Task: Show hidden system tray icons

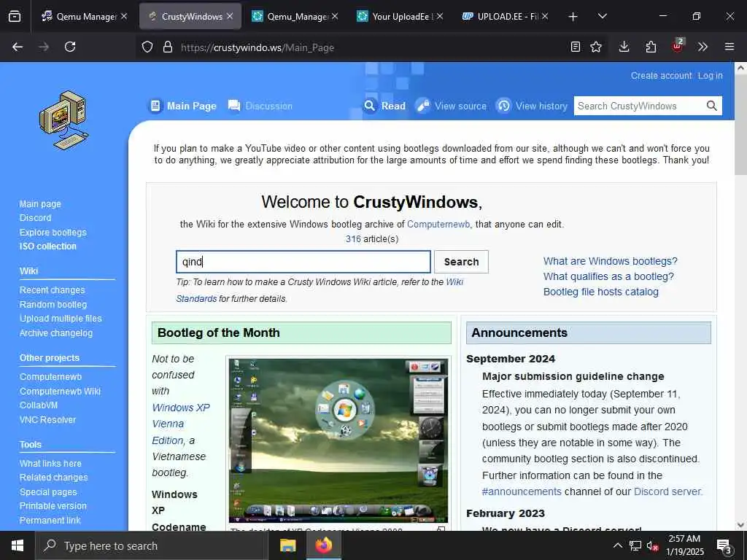Action: point(617,545)
